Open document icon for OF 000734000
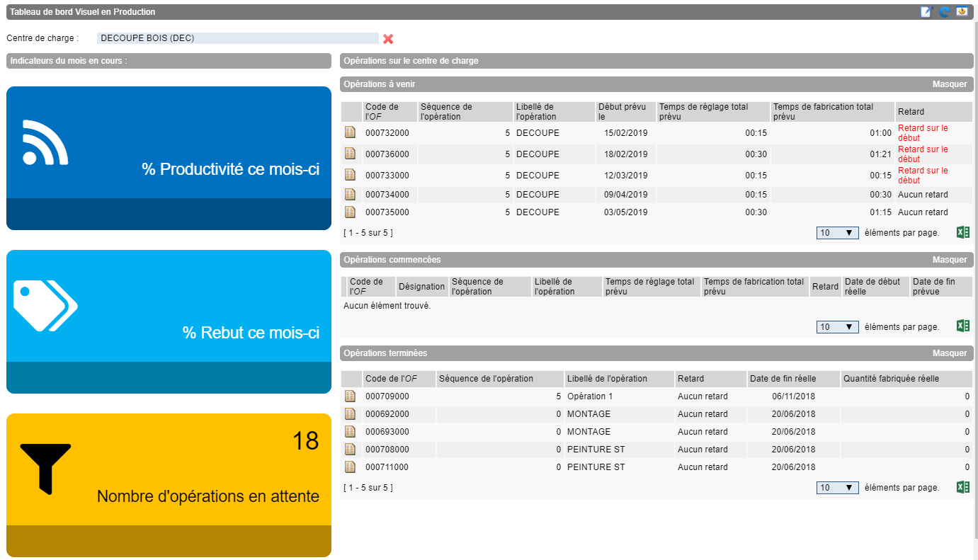The width and height of the screenshot is (978, 560). point(350,194)
